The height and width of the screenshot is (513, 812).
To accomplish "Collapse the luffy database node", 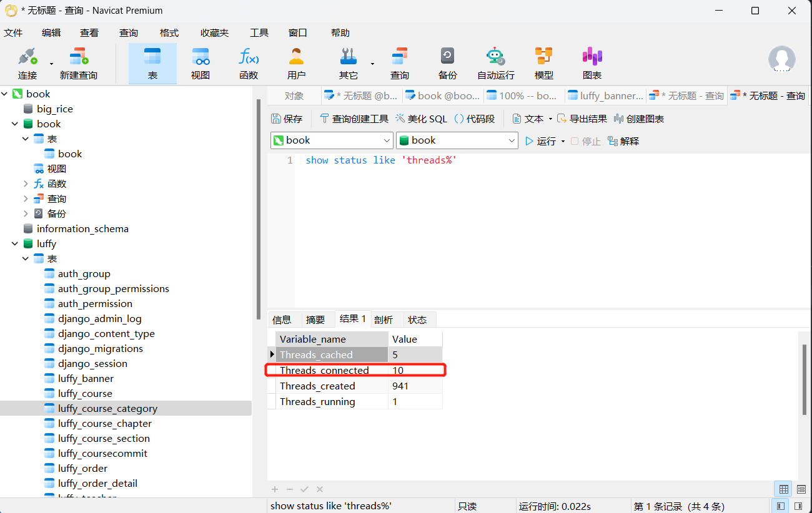I will coord(15,243).
